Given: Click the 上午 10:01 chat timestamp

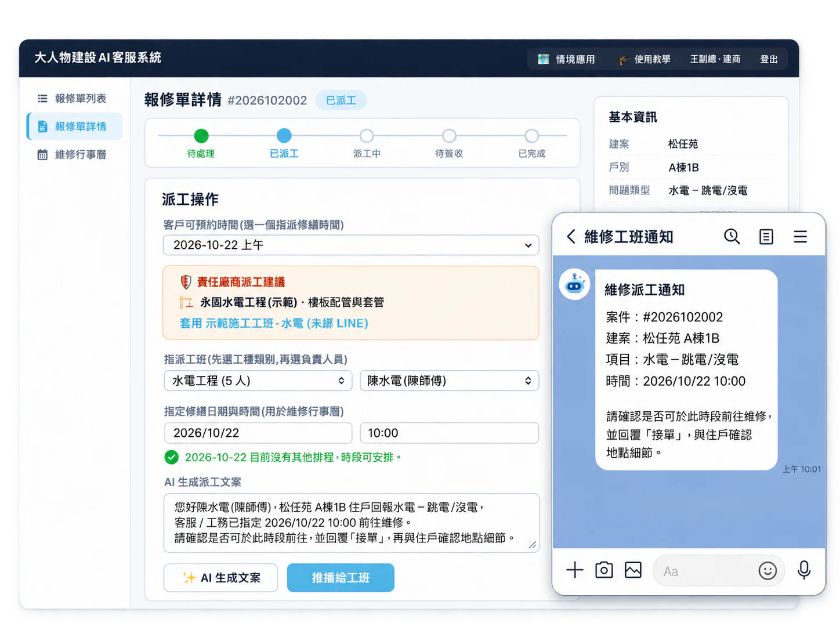Looking at the screenshot, I should click(x=802, y=469).
